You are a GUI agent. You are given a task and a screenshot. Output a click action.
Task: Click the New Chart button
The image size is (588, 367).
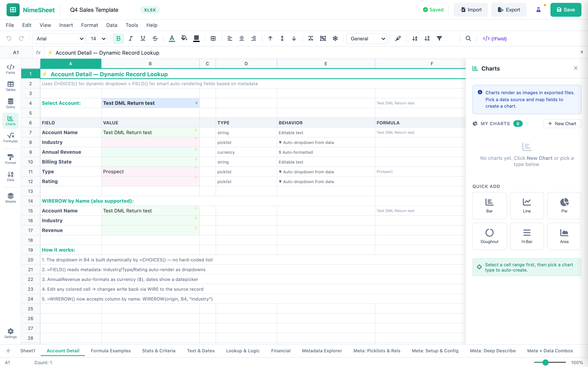tap(562, 123)
